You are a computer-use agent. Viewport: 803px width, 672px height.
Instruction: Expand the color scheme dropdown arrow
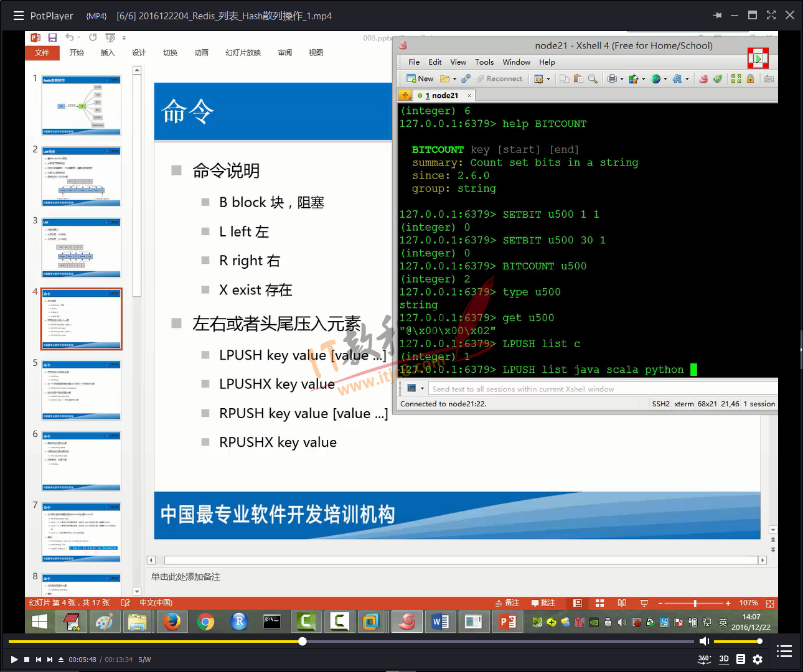(x=643, y=79)
